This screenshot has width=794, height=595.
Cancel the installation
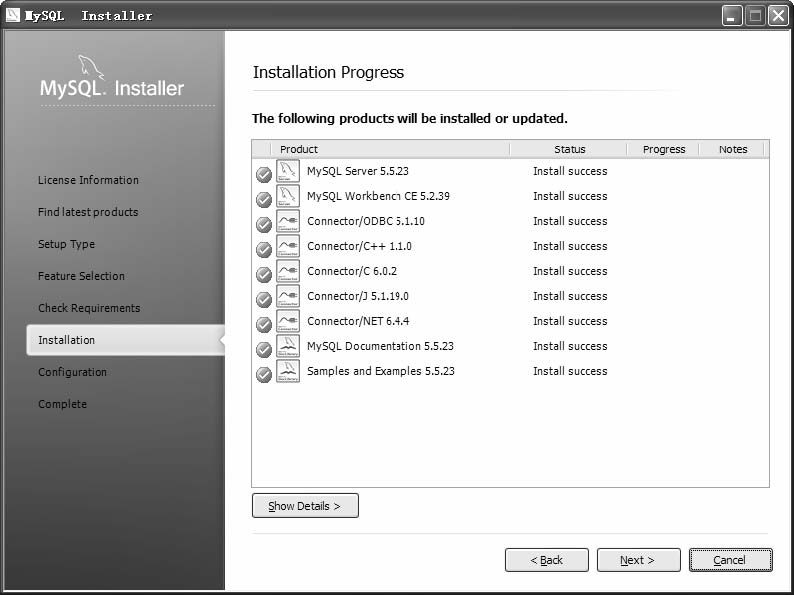(x=731, y=560)
